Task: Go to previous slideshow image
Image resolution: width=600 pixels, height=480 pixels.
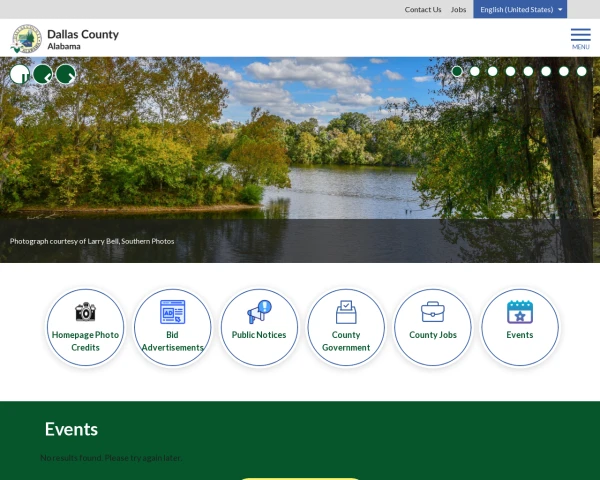Action: tap(43, 74)
